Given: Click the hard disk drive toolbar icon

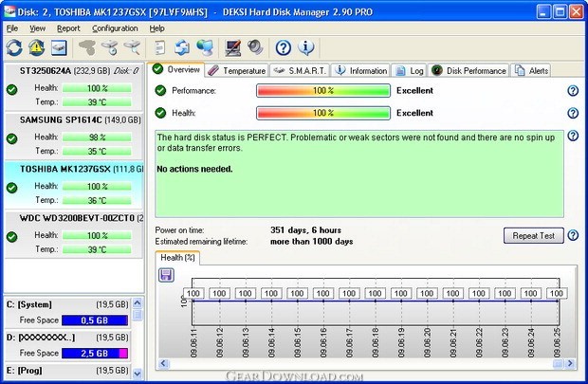Looking at the screenshot, I should click(59, 47).
